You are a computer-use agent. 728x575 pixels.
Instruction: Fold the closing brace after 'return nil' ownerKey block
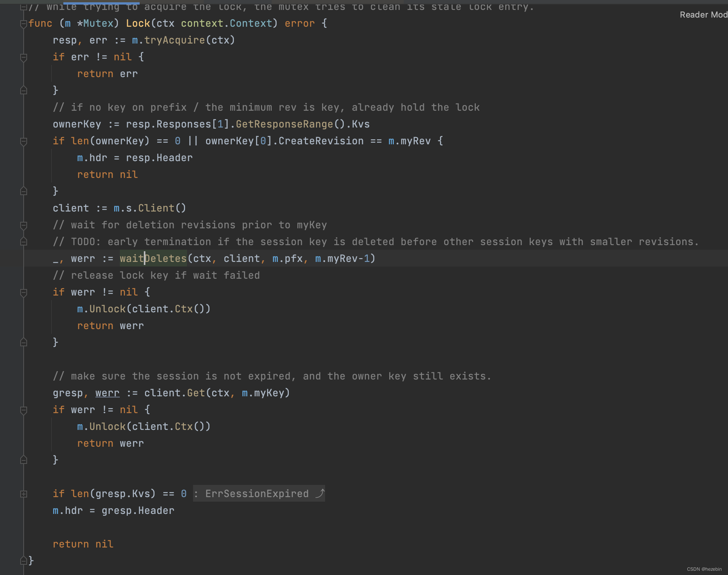tap(24, 191)
